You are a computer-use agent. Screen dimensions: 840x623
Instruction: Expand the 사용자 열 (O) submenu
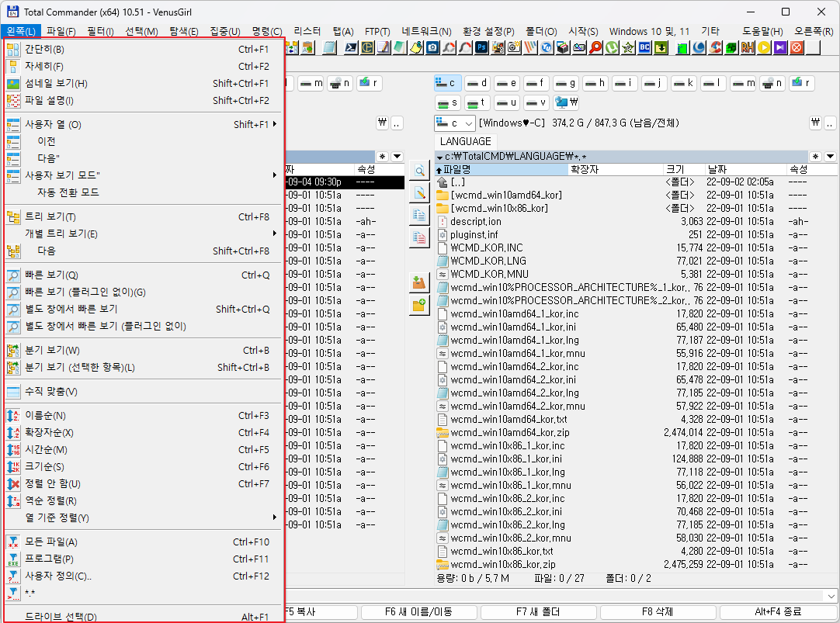point(143,124)
